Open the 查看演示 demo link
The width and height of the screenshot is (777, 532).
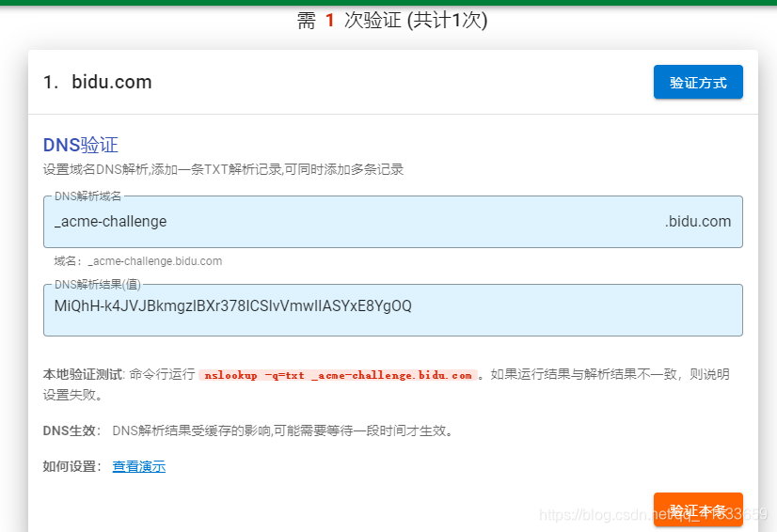(139, 466)
